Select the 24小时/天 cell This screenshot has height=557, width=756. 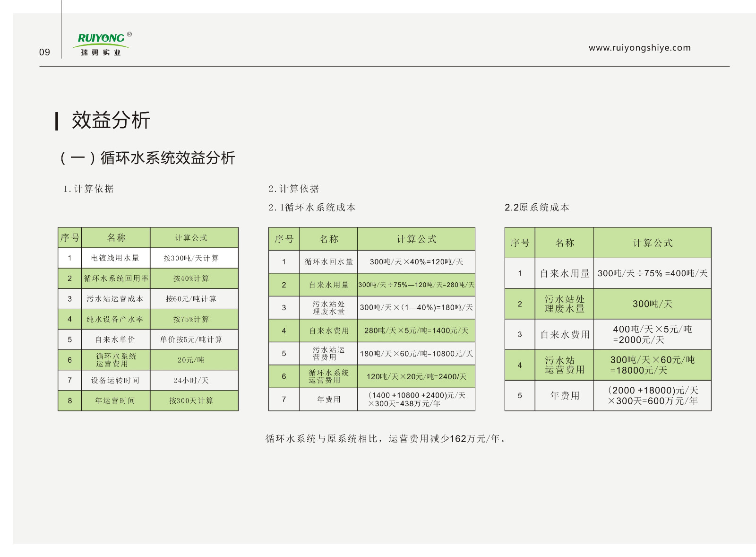(194, 380)
